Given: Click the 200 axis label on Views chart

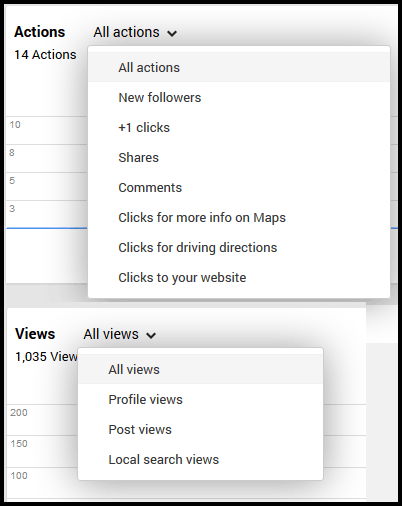Looking at the screenshot, I should (18, 413).
